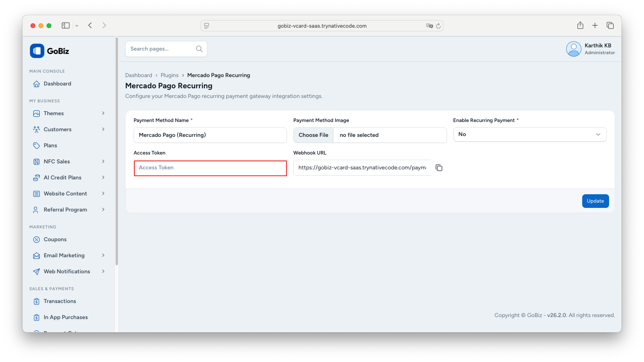Expand the Themes submenu chevron
This screenshot has height=362, width=644.
[x=103, y=114]
